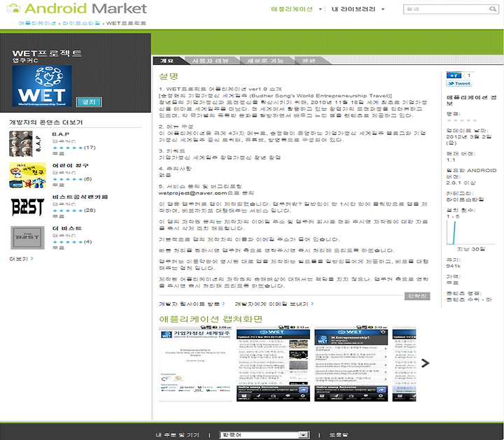Viewport: 504px width, 440px height.
Task: Click the 도움말 help link in footer
Action: [x=339, y=435]
